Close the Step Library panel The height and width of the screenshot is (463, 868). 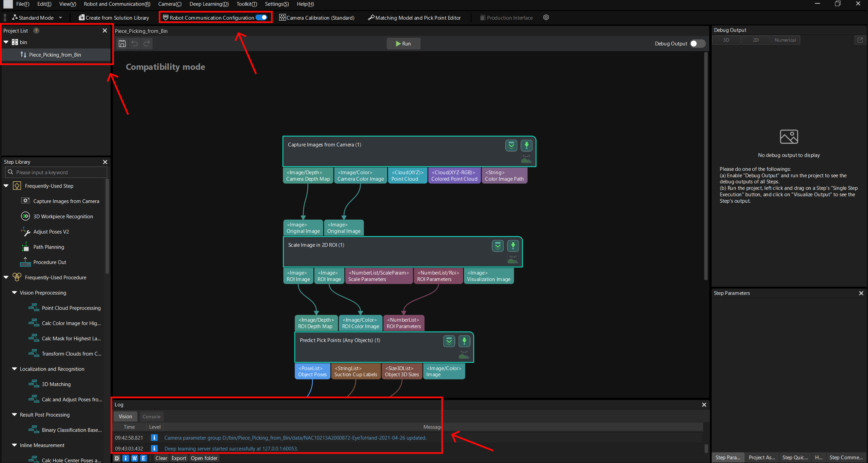point(105,162)
